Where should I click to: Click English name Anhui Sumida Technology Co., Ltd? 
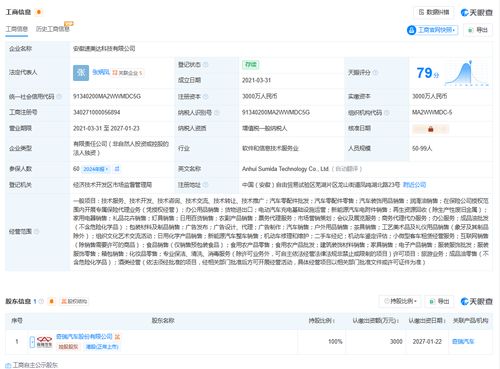285,169
